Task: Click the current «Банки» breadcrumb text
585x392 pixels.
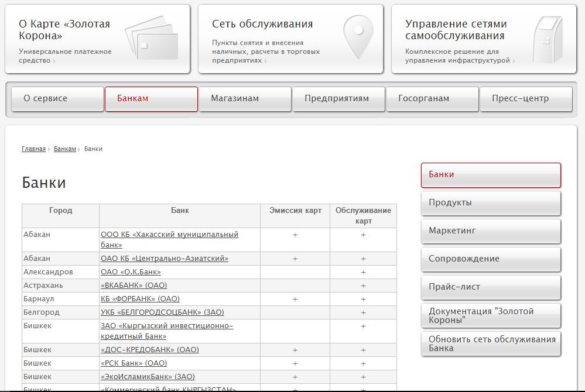Action: [x=93, y=149]
